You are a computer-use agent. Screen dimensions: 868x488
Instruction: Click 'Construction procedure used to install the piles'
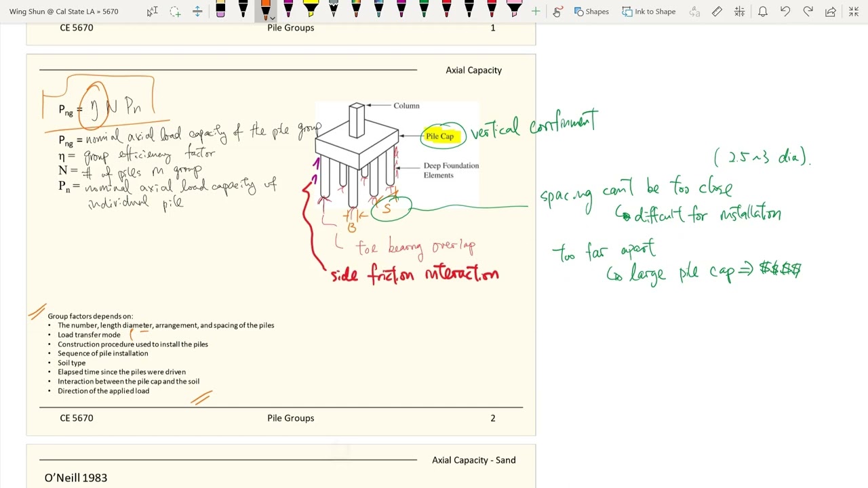(x=132, y=344)
